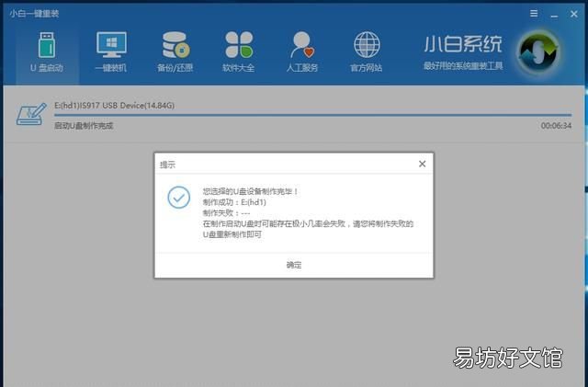Viewport: 588px width, 387px height.
Task: Click the 小白系统 round logo icon
Action: pyautogui.click(x=538, y=53)
